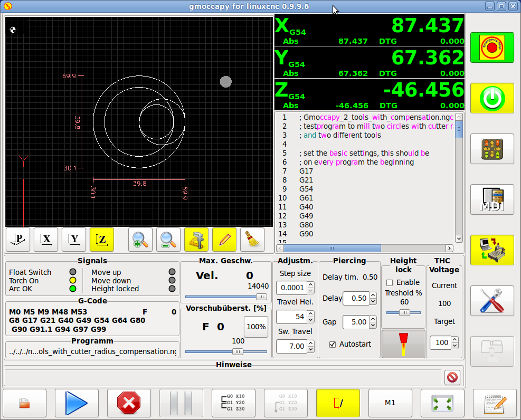Click the Sw. Travel input field
The height and width of the screenshot is (420, 521).
tap(292, 346)
